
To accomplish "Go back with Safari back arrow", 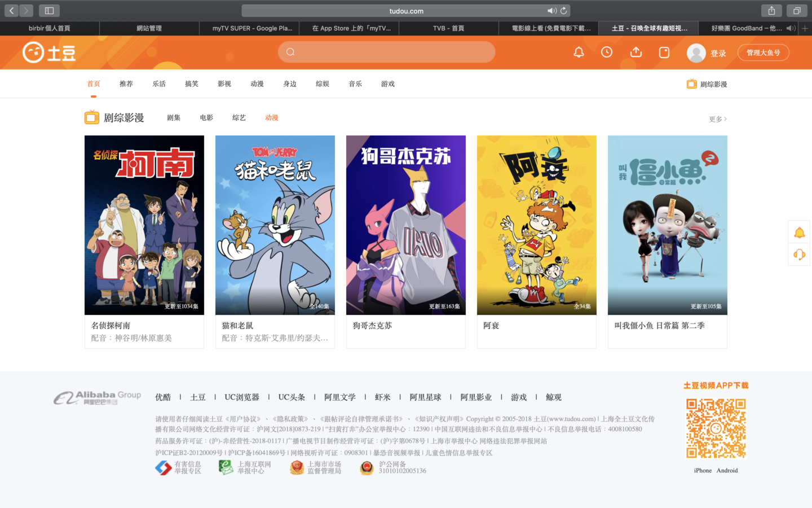I will (x=11, y=11).
